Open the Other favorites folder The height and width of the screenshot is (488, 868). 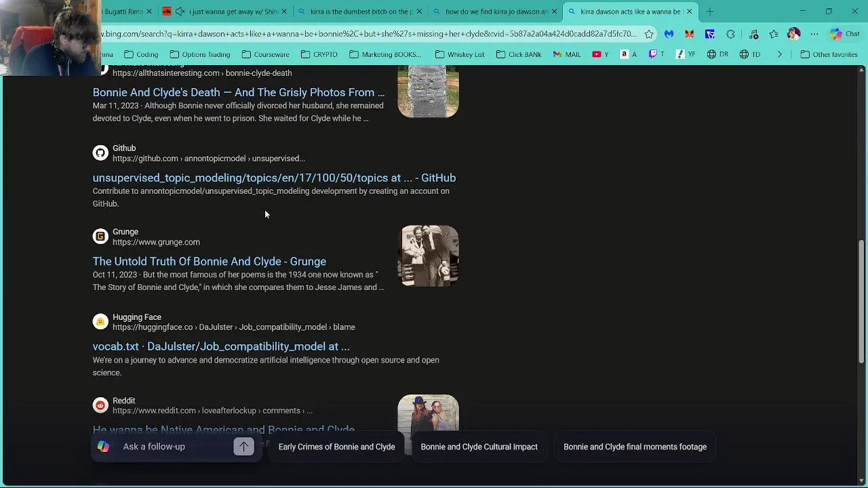point(829,54)
